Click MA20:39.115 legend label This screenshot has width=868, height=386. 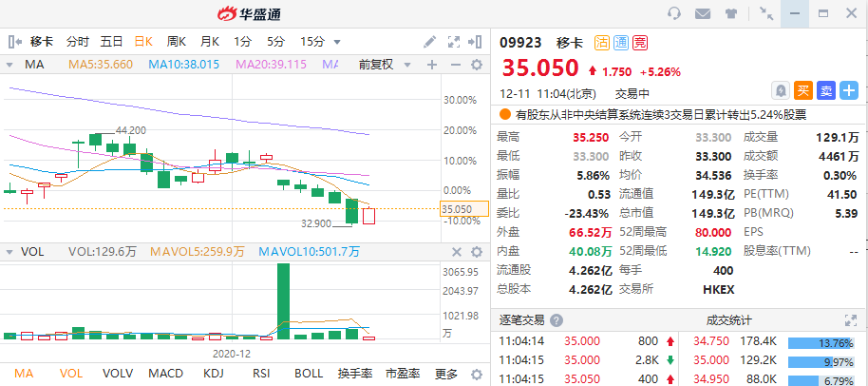[272, 65]
